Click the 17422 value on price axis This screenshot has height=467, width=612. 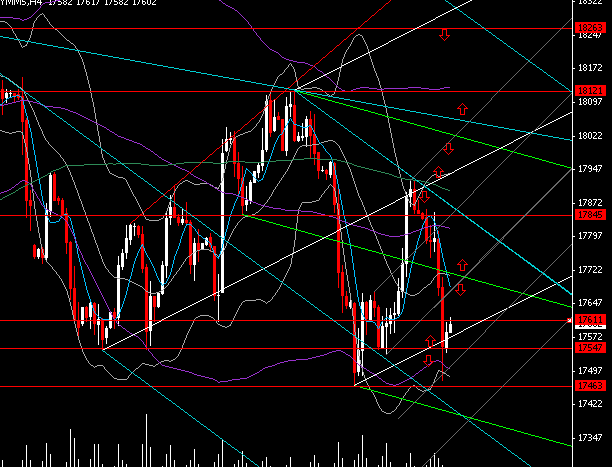(590, 404)
